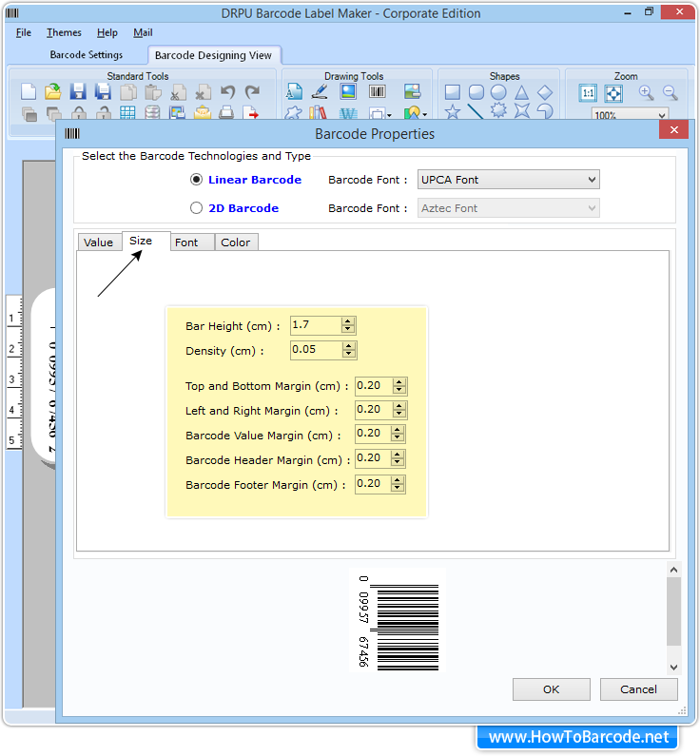Select the Image library tool
The height and width of the screenshot is (756, 700).
(412, 91)
